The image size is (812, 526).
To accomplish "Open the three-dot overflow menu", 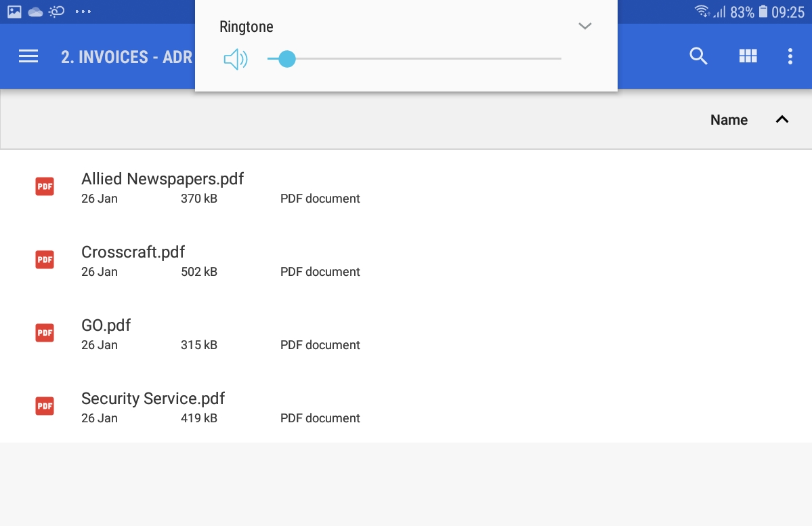I will pyautogui.click(x=790, y=57).
